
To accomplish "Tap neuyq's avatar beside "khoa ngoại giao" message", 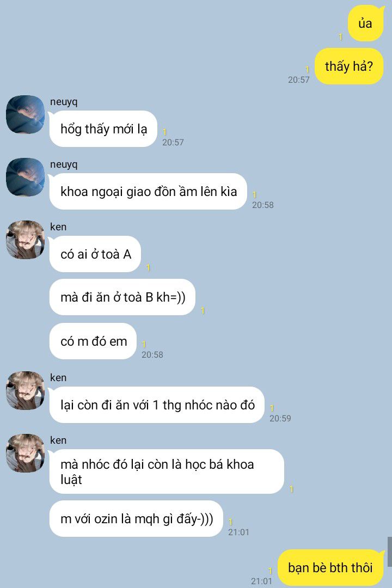I will [25, 177].
